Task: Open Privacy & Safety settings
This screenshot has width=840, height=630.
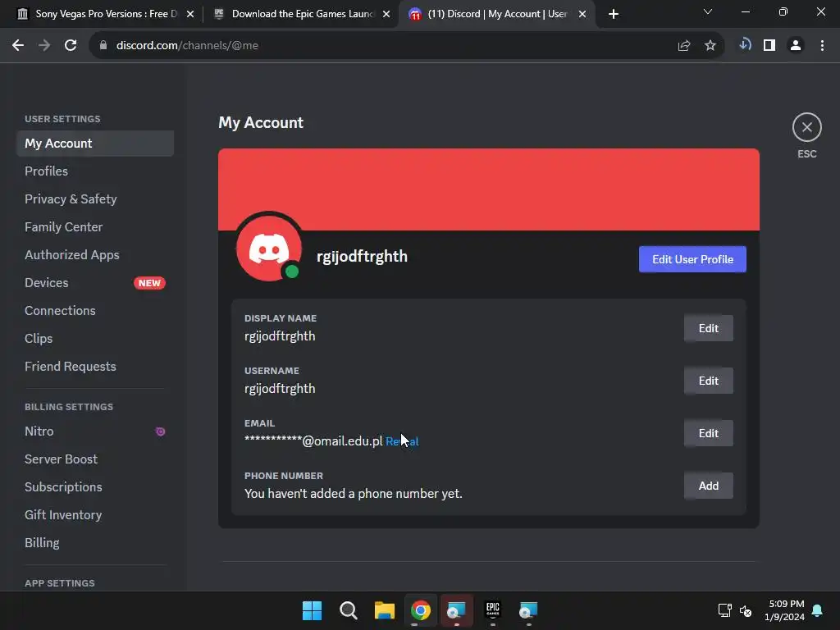Action: click(95, 199)
